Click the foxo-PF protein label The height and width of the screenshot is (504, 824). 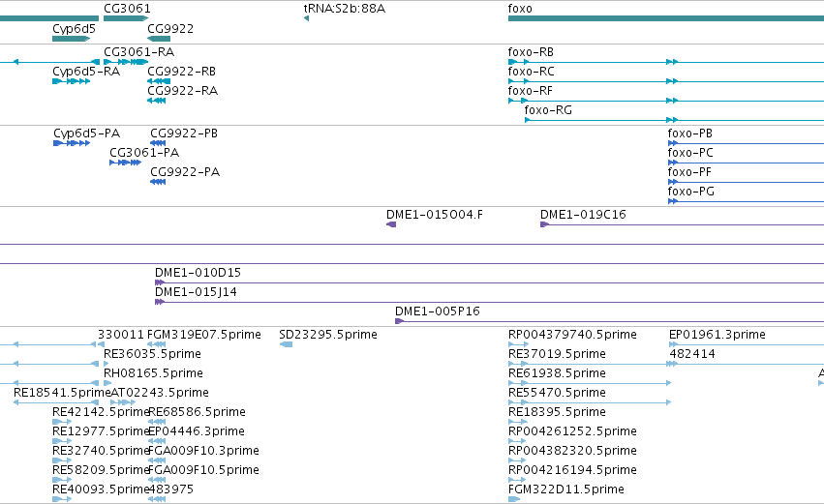pyautogui.click(x=689, y=172)
